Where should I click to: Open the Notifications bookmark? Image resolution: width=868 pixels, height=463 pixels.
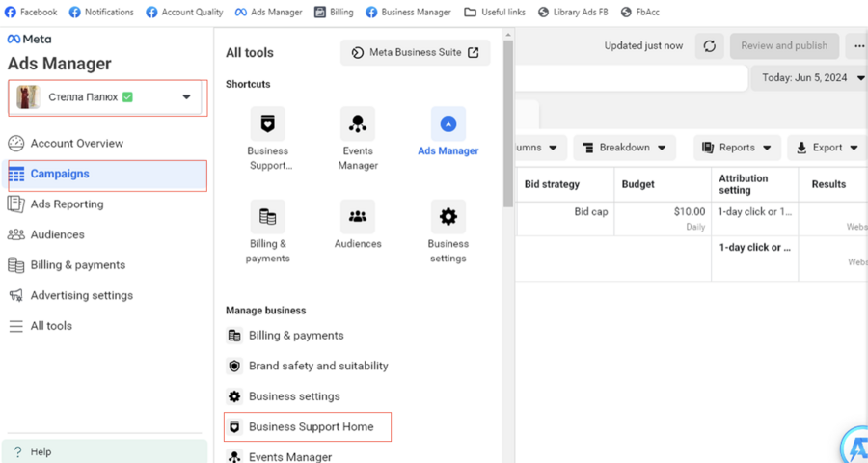click(101, 12)
